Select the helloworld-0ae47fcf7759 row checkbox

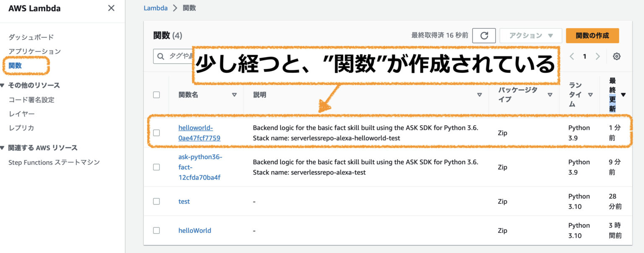tap(156, 133)
